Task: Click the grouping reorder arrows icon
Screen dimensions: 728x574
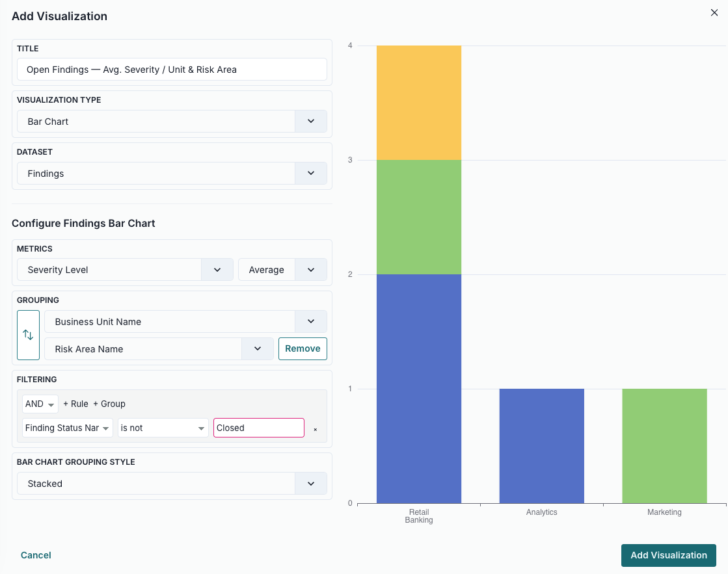Action: tap(27, 335)
